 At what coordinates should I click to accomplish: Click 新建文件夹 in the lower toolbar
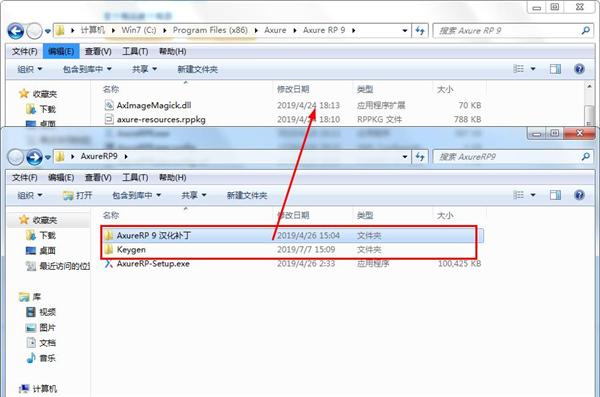pyautogui.click(x=247, y=195)
